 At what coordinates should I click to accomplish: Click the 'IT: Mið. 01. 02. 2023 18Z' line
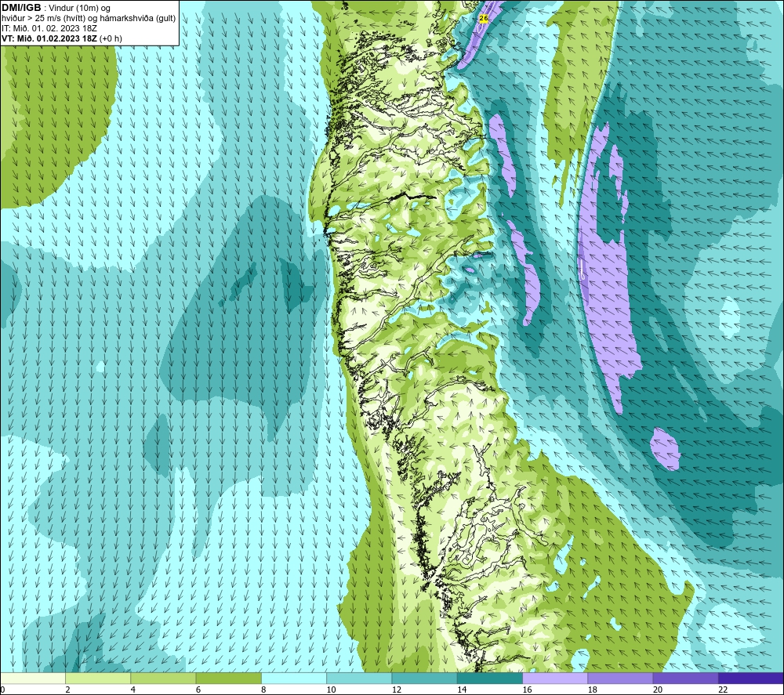[x=49, y=28]
